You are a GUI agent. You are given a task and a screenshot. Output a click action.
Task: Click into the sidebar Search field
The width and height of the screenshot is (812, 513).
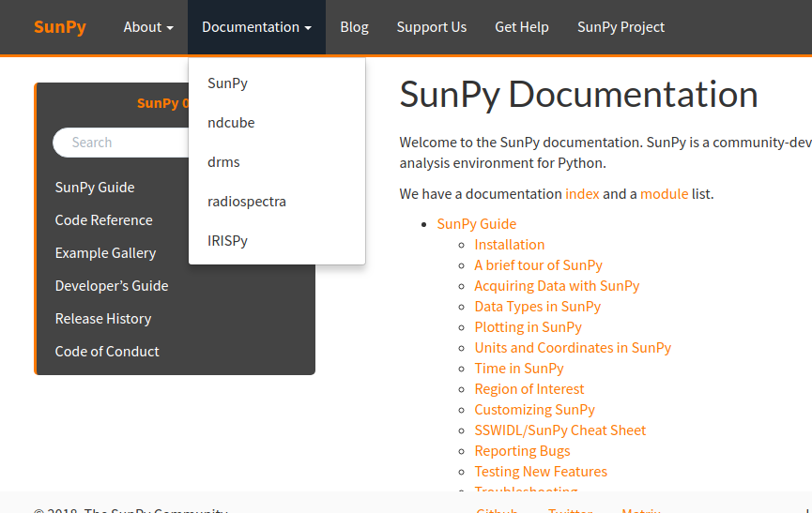(122, 143)
